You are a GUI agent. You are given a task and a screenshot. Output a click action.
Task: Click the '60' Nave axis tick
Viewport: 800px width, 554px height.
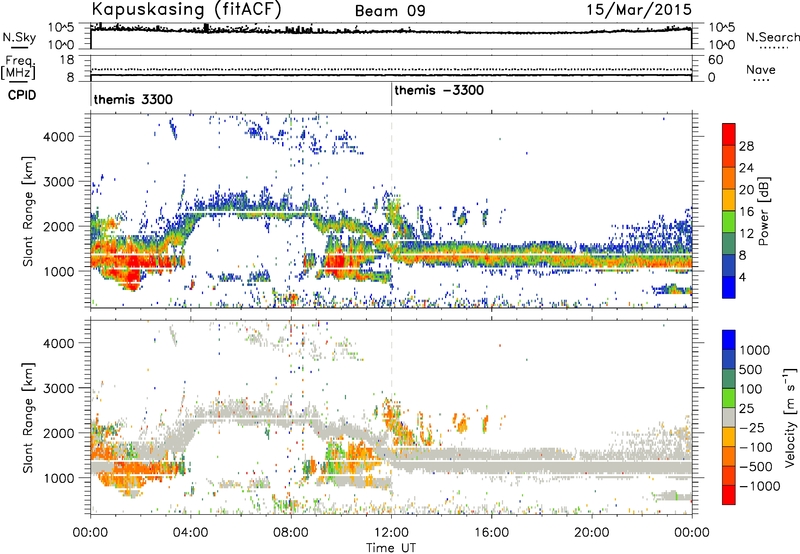tap(715, 60)
